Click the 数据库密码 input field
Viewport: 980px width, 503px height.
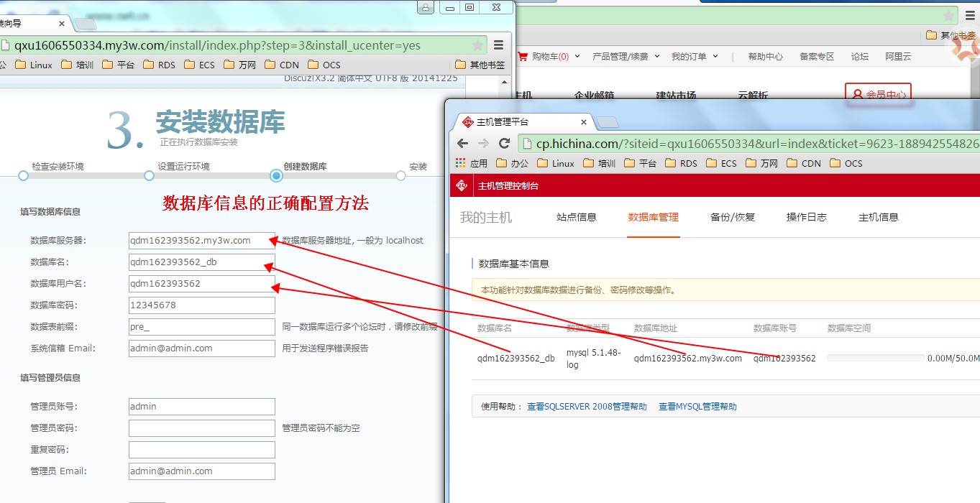[x=201, y=305]
